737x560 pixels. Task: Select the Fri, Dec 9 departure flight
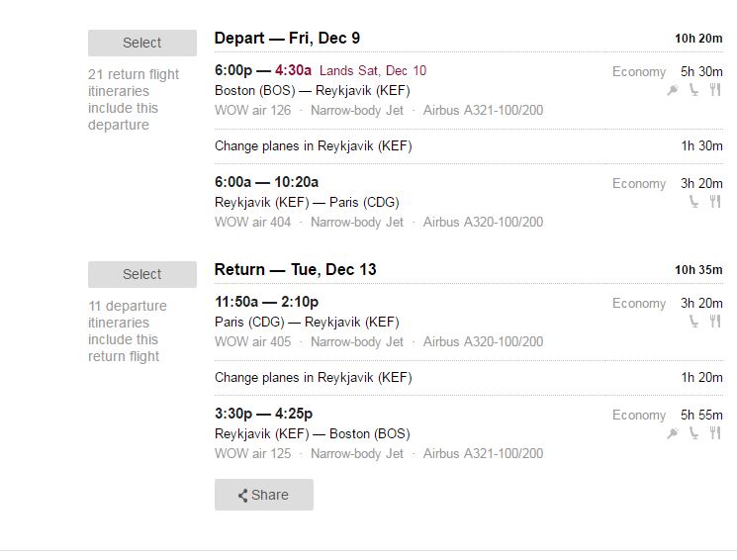click(141, 43)
